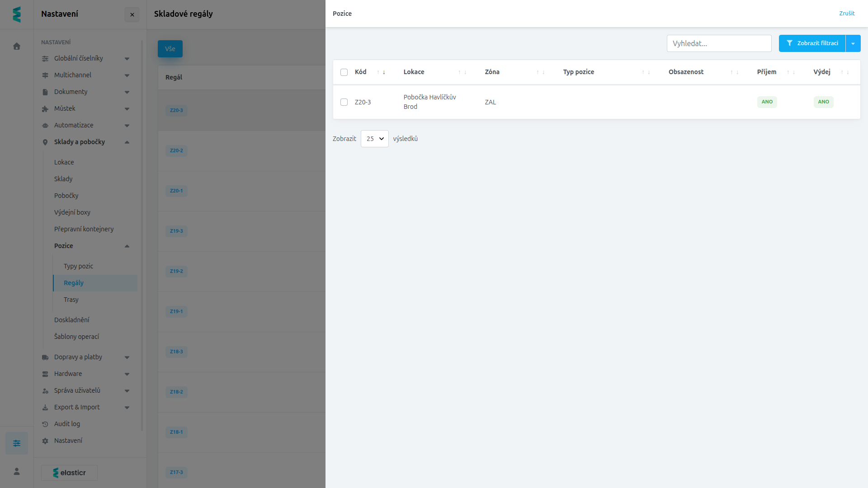Check the Z20-3 row checkbox
The width and height of the screenshot is (868, 488).
click(344, 102)
